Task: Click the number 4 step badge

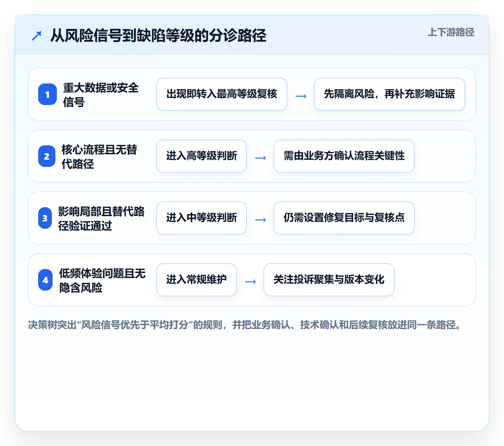Action: click(x=45, y=280)
